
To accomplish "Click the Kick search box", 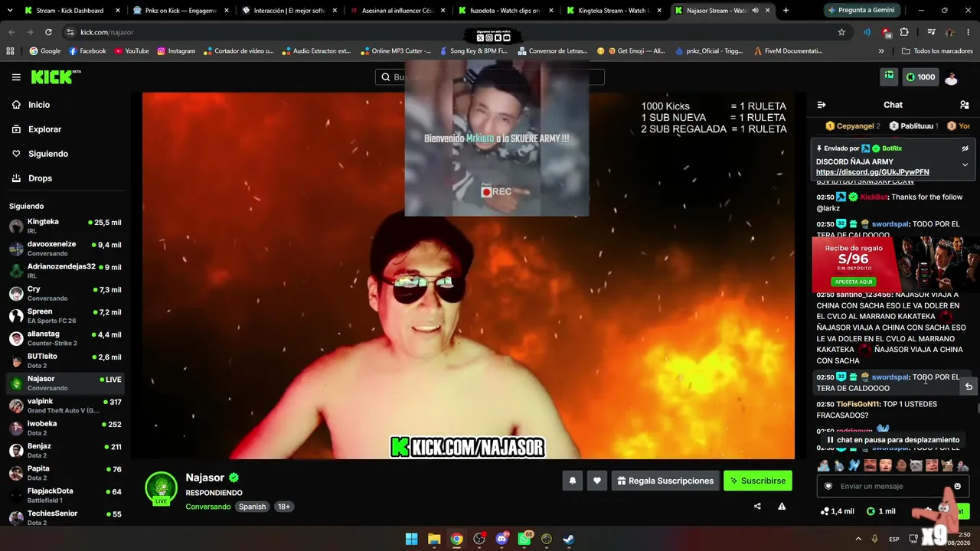I will click(x=490, y=77).
